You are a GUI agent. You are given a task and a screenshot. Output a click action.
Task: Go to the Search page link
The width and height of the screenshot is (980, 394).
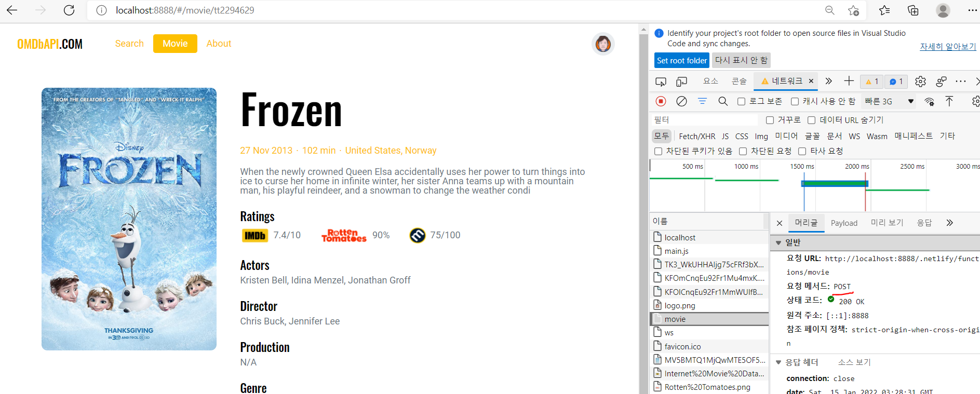(129, 44)
